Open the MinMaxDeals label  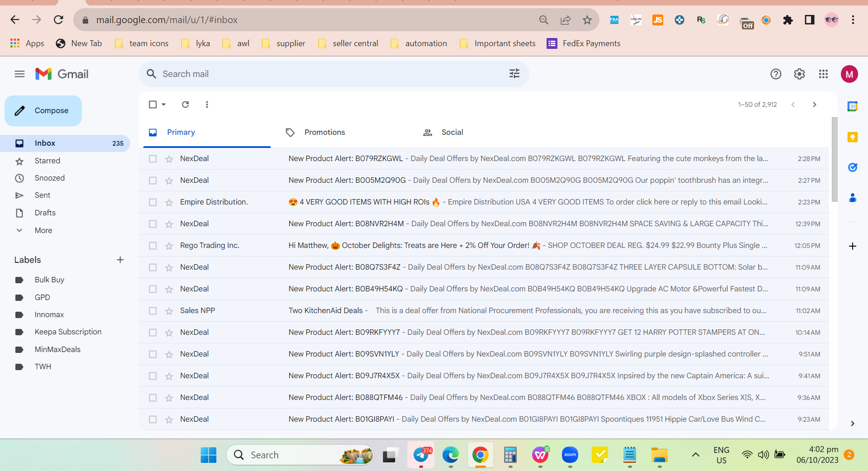tap(57, 349)
